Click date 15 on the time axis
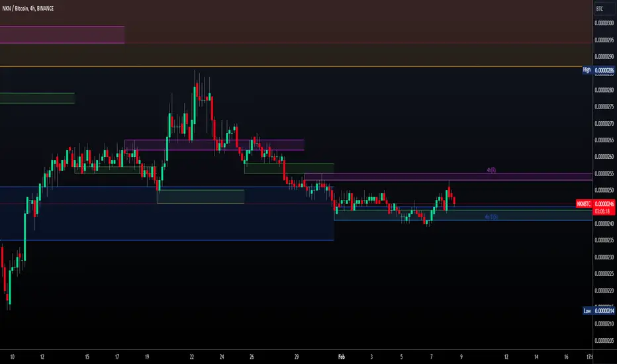 [87, 357]
